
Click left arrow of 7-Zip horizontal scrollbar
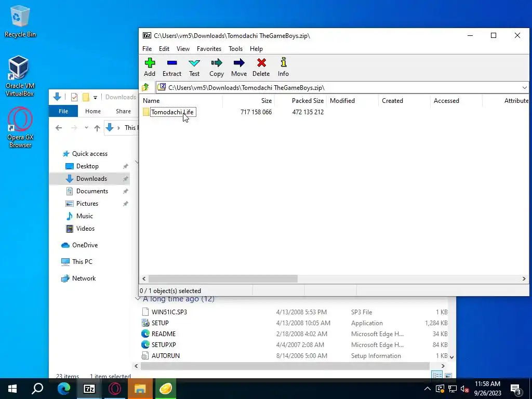point(144,278)
